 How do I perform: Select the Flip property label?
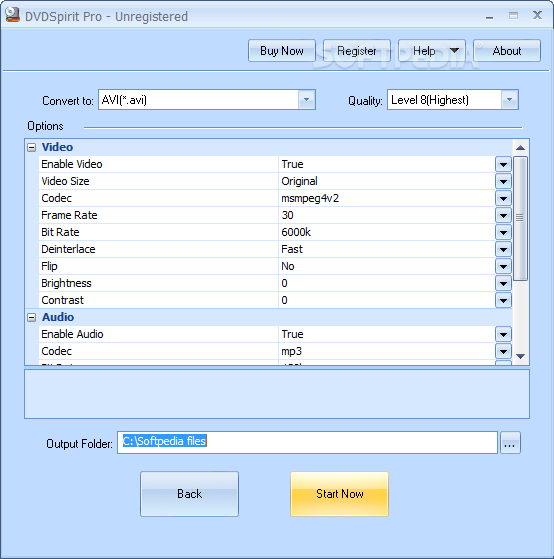click(49, 266)
